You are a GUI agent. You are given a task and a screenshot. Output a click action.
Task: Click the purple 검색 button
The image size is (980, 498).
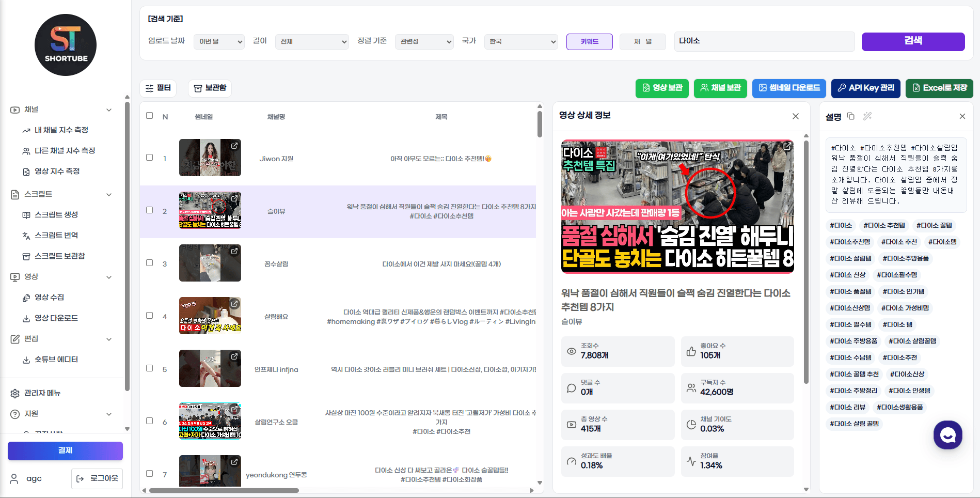(913, 41)
